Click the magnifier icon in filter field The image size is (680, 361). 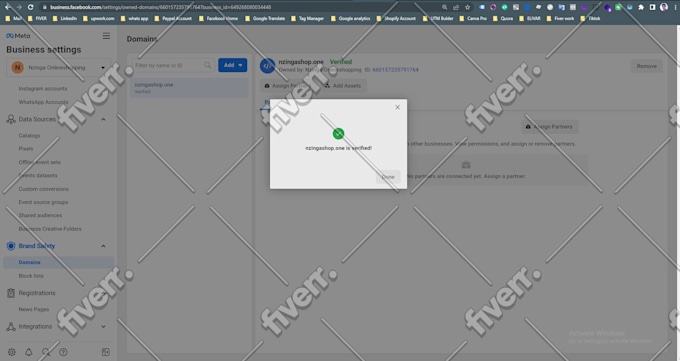click(x=208, y=65)
